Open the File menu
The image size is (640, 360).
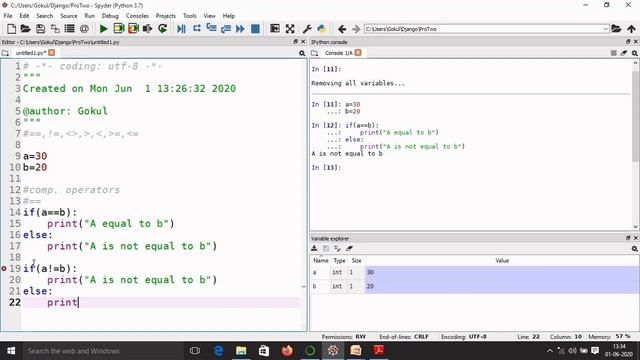8,16
